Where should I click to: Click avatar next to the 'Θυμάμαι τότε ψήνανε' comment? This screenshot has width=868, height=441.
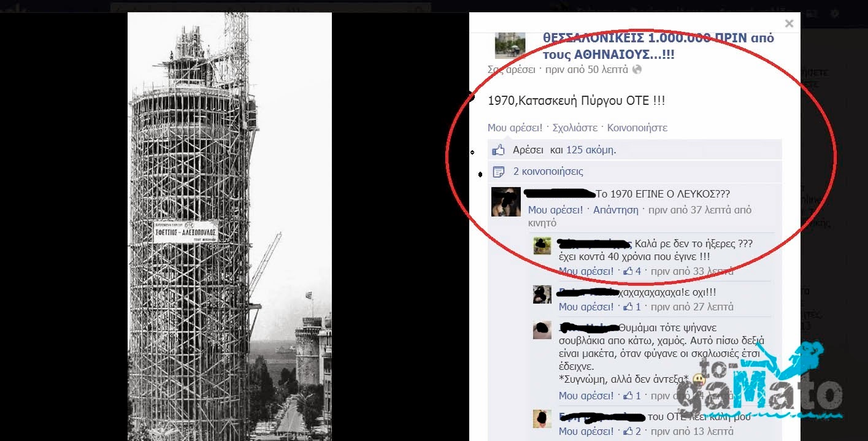pyautogui.click(x=542, y=330)
